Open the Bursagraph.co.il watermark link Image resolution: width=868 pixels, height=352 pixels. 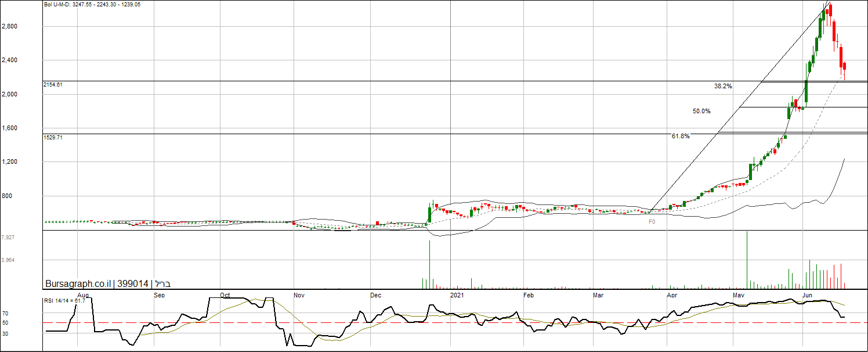[x=78, y=284]
